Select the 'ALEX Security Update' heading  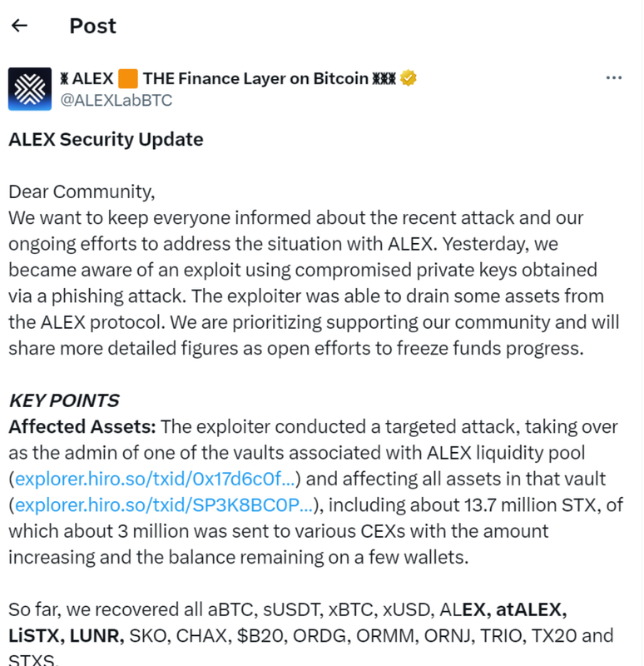(107, 139)
